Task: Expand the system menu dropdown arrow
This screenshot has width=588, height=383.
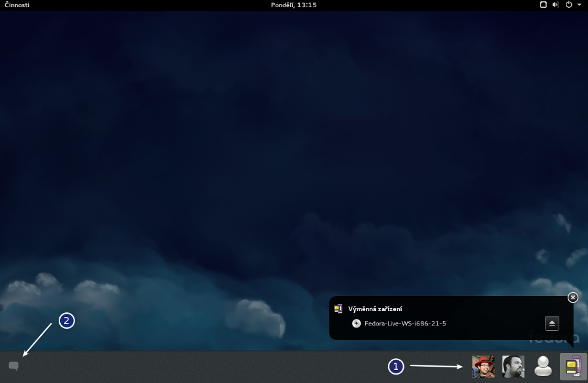Action: click(x=579, y=5)
